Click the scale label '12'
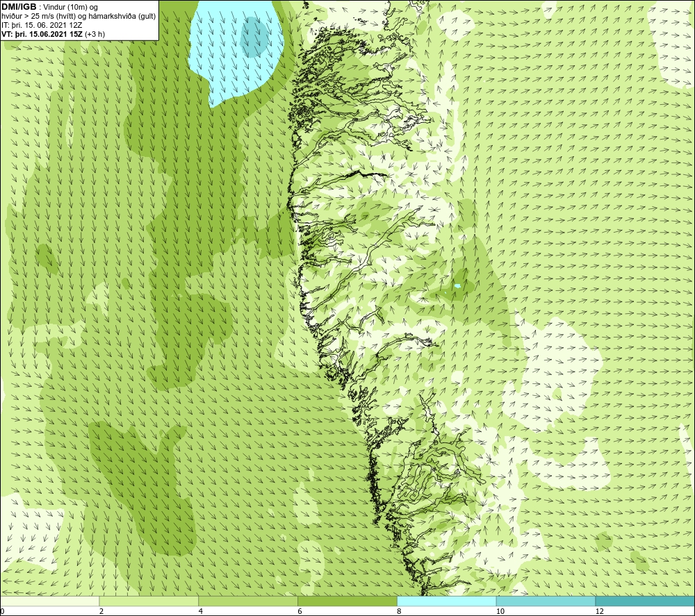Image resolution: width=695 pixels, height=616 pixels. pyautogui.click(x=600, y=611)
